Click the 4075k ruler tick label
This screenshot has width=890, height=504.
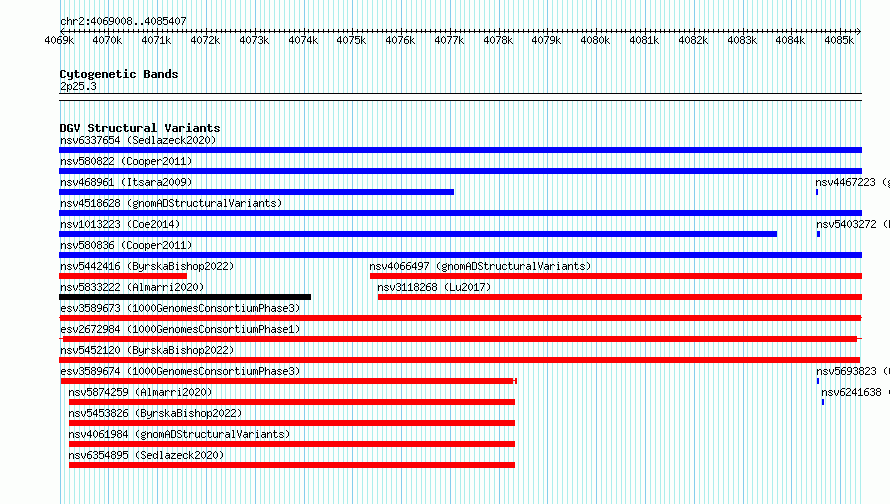point(351,40)
